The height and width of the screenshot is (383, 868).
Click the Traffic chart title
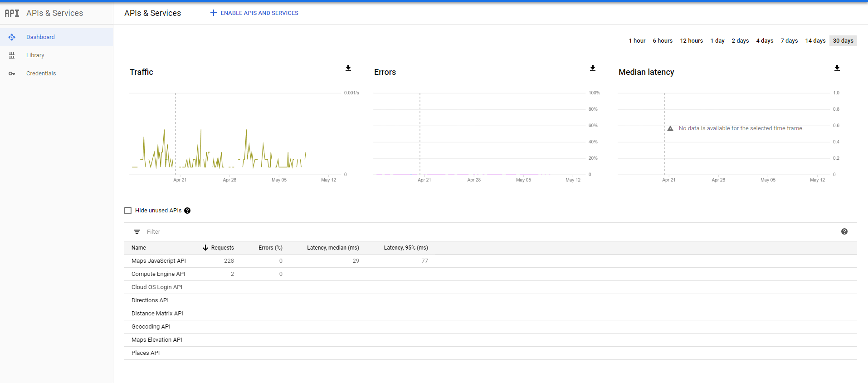coord(141,72)
